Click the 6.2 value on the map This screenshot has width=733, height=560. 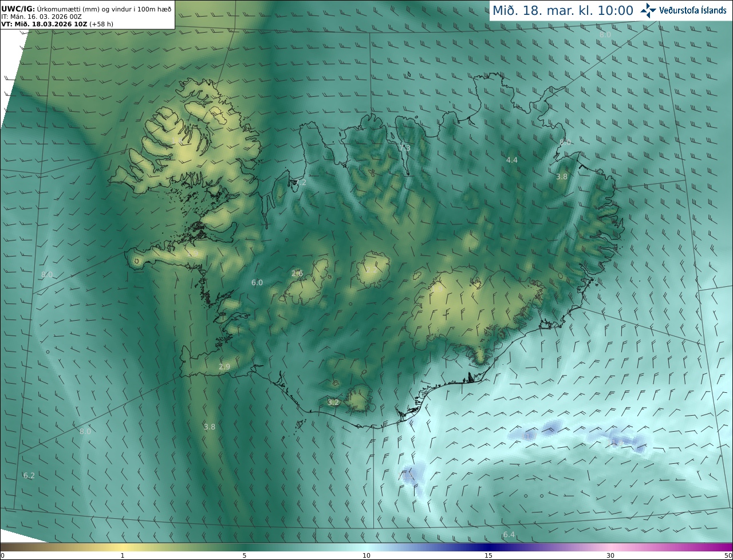pos(29,475)
